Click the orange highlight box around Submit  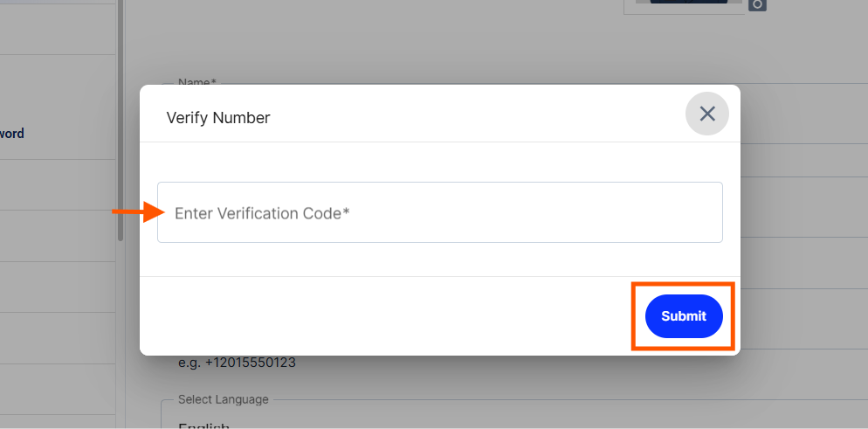point(683,316)
